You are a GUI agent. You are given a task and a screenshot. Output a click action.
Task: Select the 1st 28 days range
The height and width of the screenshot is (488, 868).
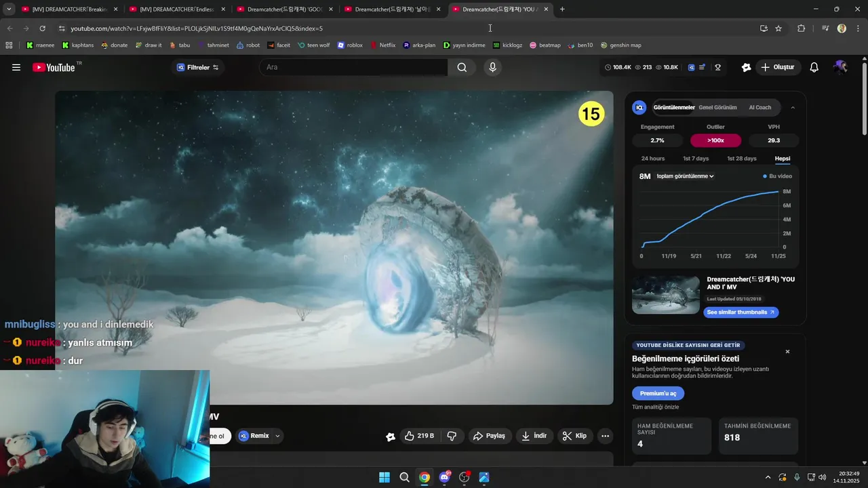pos(742,159)
